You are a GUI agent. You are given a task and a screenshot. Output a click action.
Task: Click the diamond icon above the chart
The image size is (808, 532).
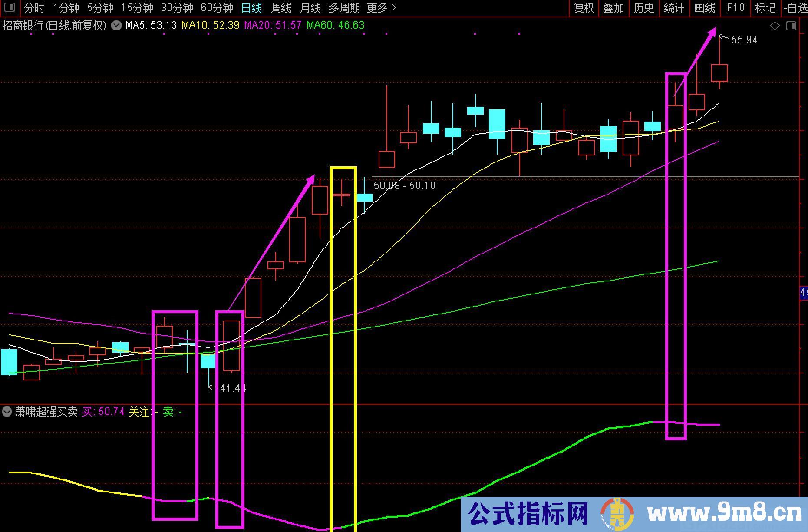coord(775,26)
